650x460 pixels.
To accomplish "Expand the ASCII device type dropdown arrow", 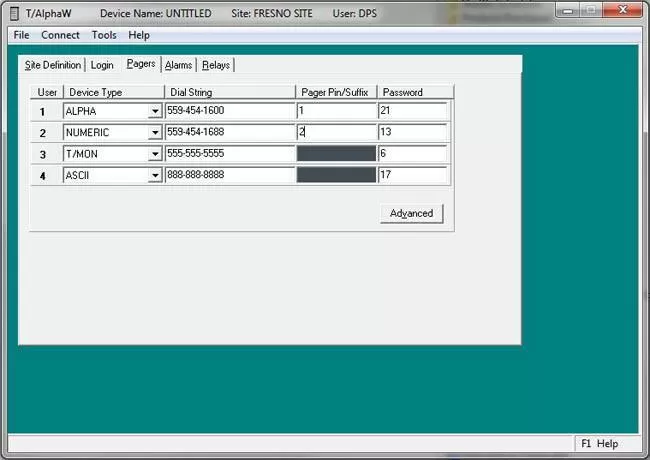I will pos(155,176).
